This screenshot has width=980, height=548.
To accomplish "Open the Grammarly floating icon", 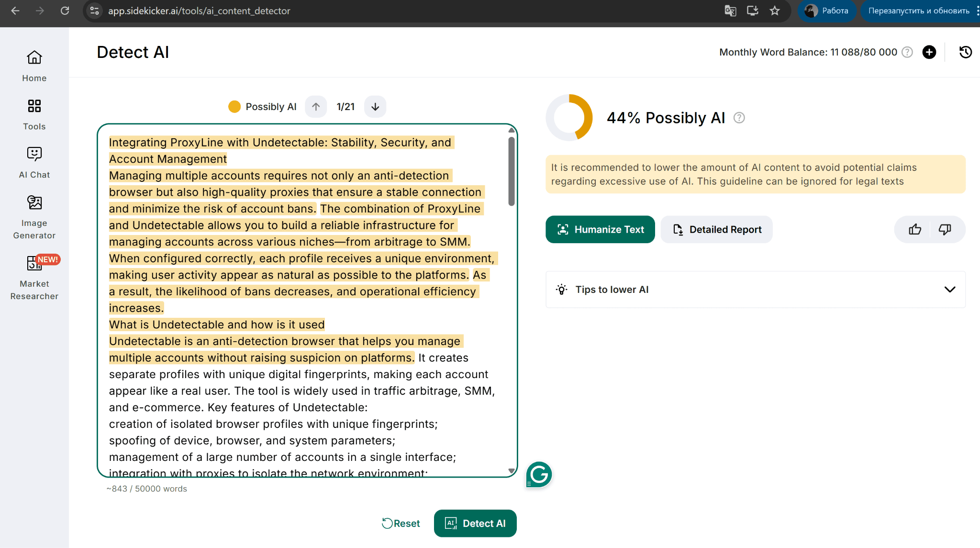I will click(x=539, y=475).
